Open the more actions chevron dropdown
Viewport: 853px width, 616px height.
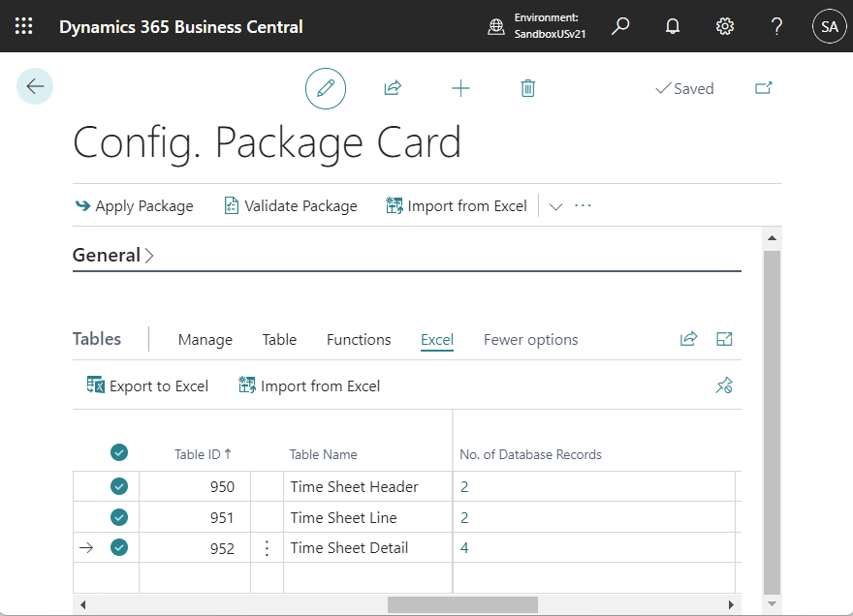(555, 206)
